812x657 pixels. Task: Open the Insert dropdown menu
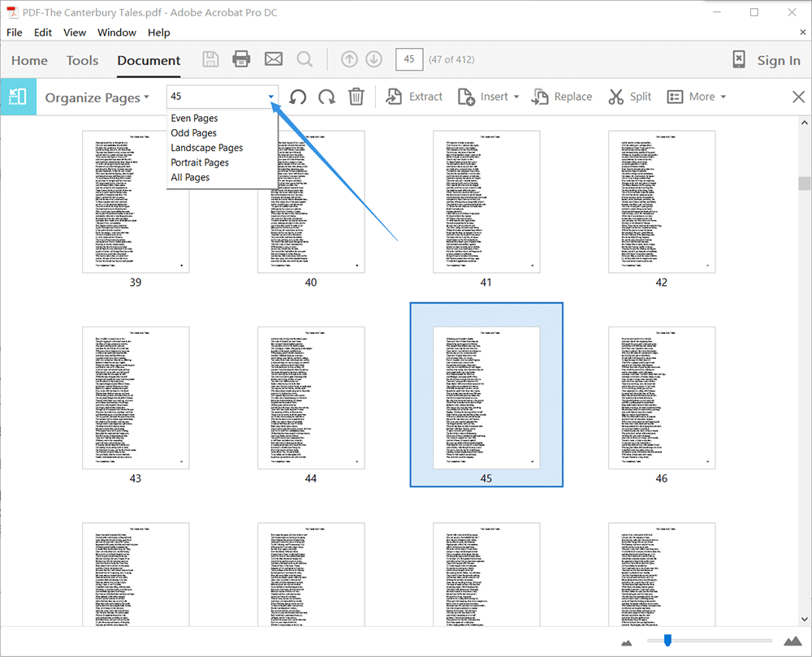pyautogui.click(x=489, y=97)
